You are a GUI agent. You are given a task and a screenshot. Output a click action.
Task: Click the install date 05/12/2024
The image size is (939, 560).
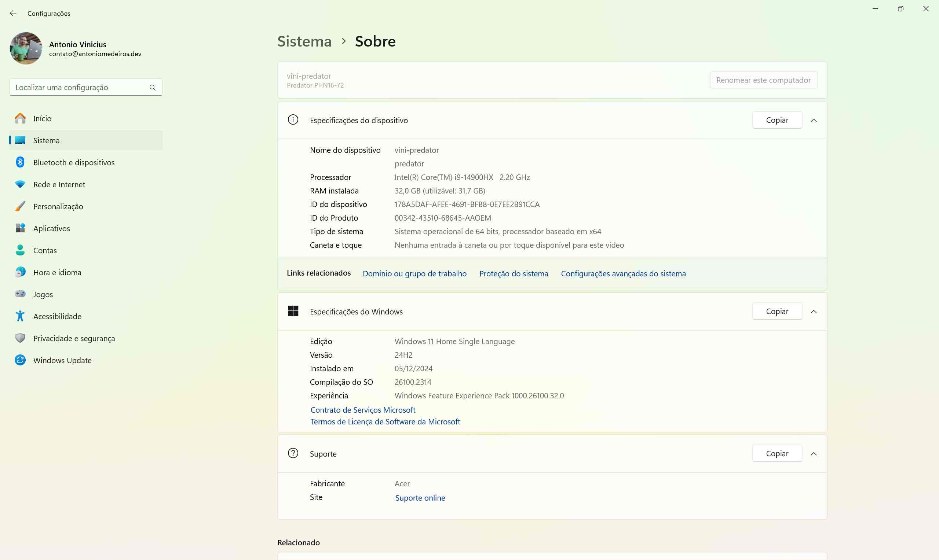(413, 368)
